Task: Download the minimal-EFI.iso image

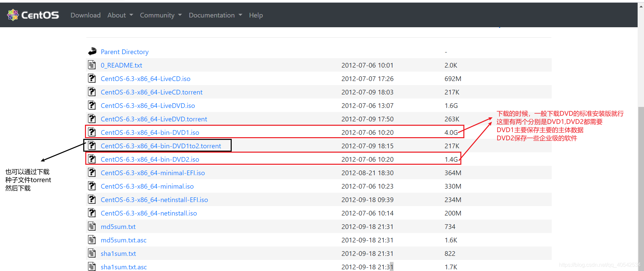Action: (153, 173)
